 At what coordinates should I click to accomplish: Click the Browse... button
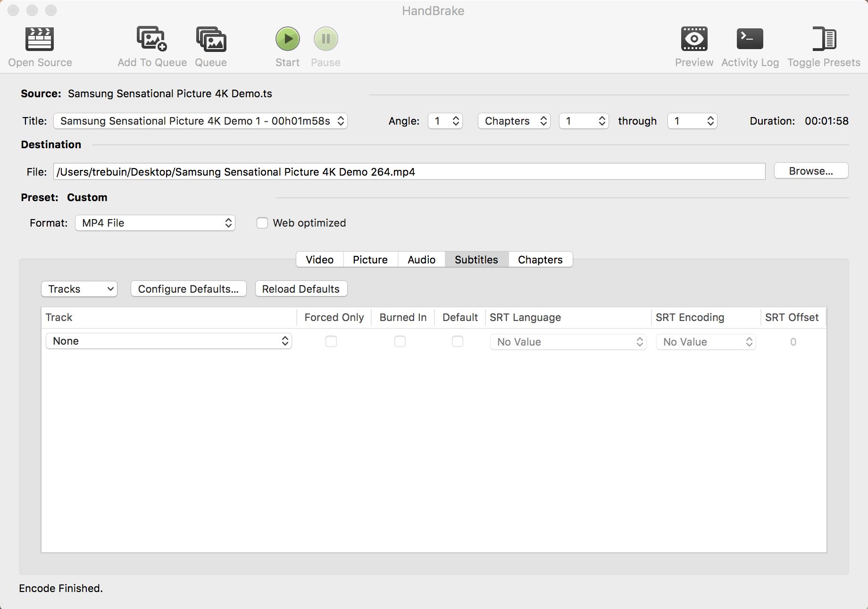click(x=811, y=171)
